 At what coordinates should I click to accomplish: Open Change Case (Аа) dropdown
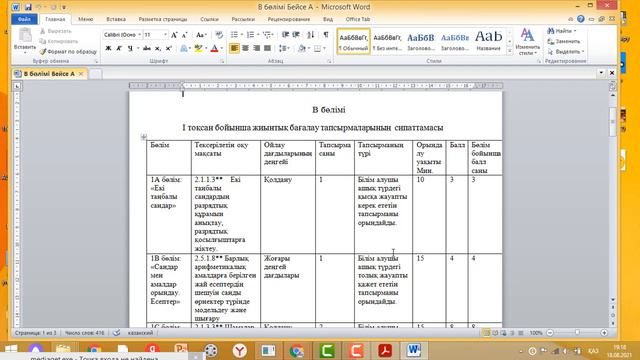(x=200, y=35)
